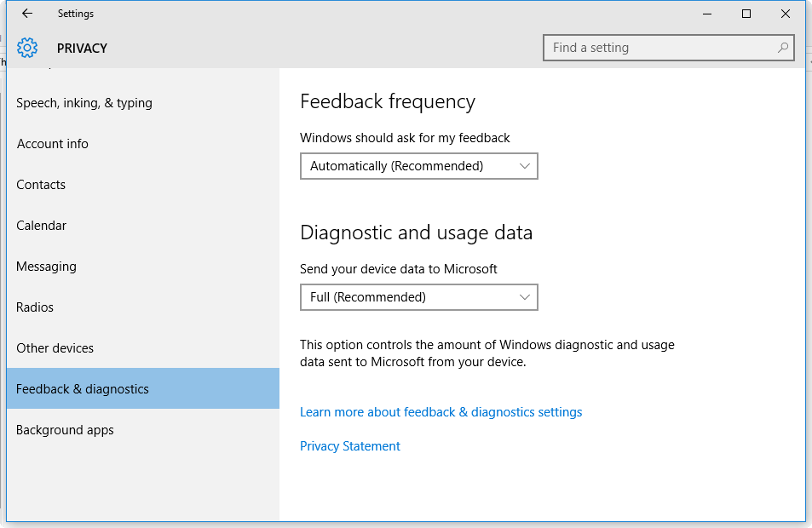Viewport: 812px width, 528px height.
Task: Open the Privacy Statement link
Action: pos(350,446)
